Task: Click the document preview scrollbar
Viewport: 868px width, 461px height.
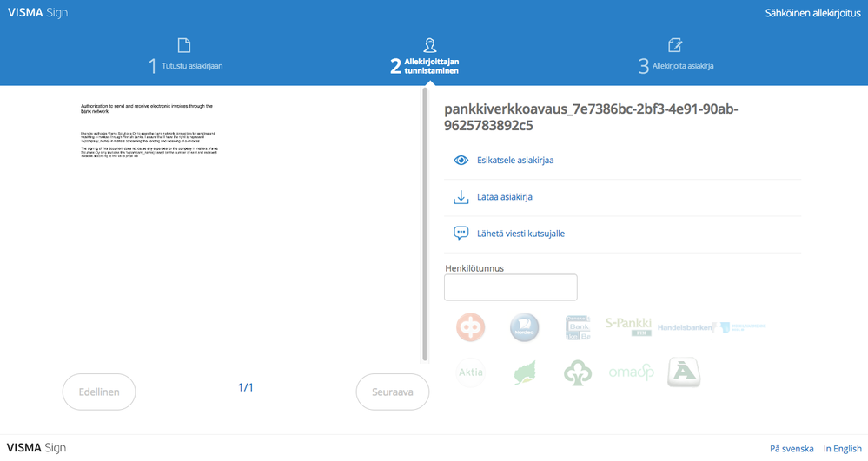Action: click(425, 224)
